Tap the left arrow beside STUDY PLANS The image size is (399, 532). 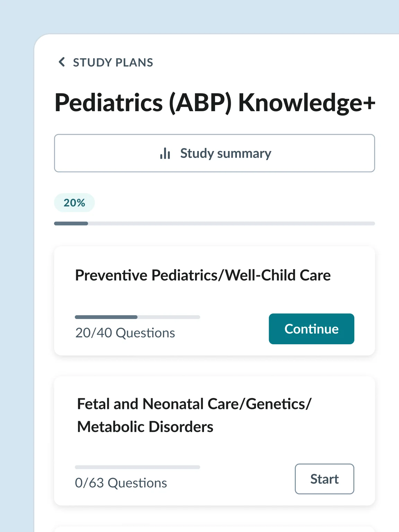(x=62, y=62)
